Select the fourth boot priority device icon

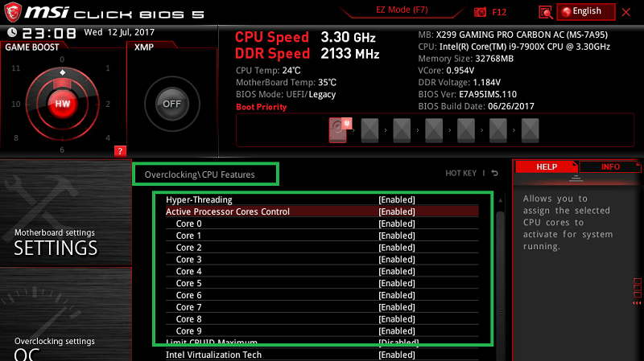click(434, 130)
